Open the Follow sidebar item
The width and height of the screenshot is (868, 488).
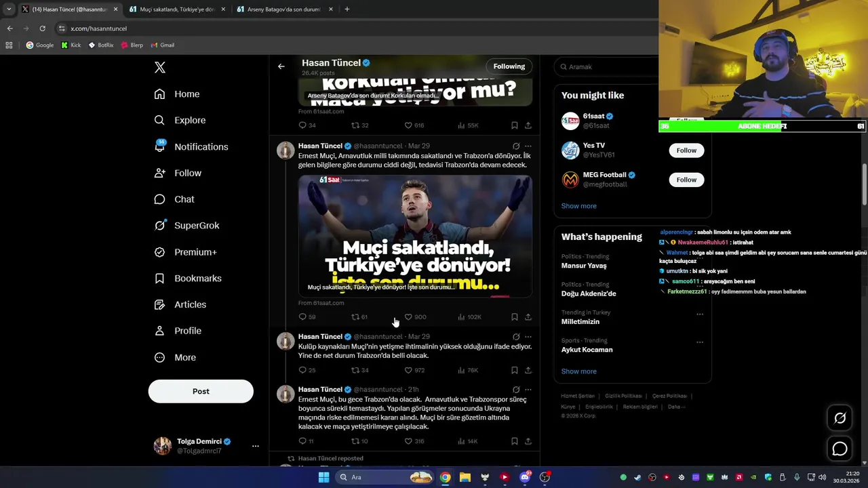pyautogui.click(x=178, y=173)
